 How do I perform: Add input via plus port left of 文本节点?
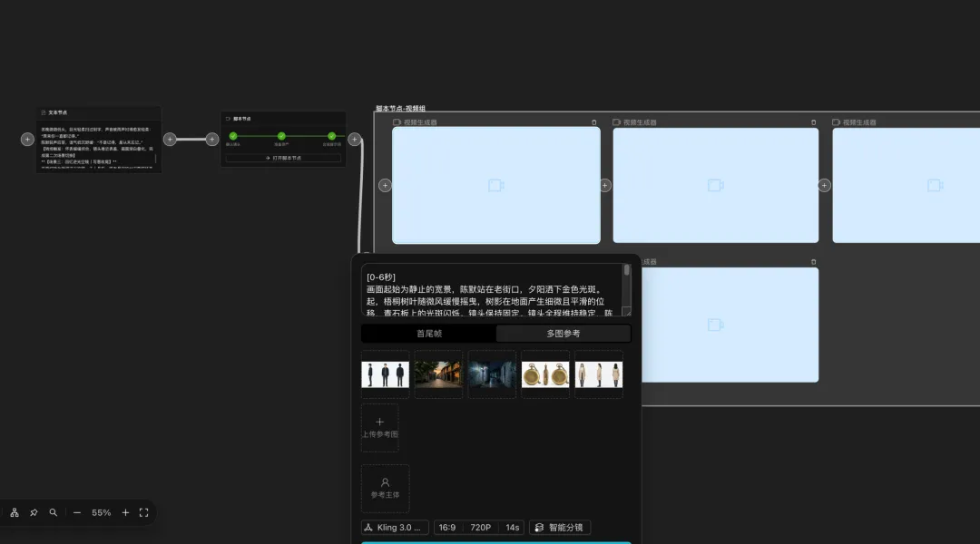tap(27, 140)
